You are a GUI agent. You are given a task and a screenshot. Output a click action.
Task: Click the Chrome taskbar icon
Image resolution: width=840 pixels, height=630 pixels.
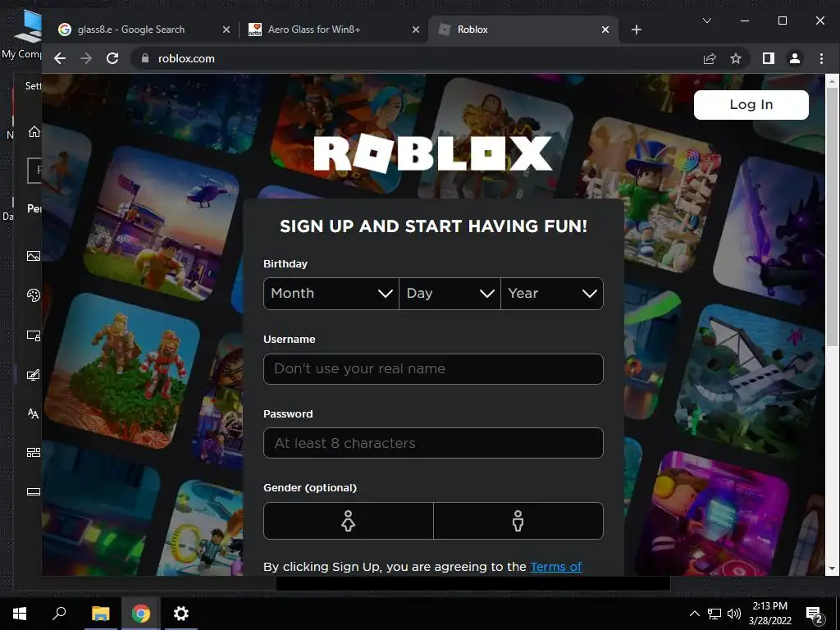[x=141, y=614]
